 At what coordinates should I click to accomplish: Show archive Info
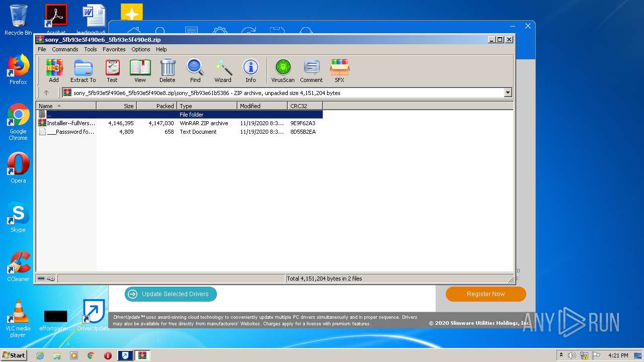click(x=251, y=70)
